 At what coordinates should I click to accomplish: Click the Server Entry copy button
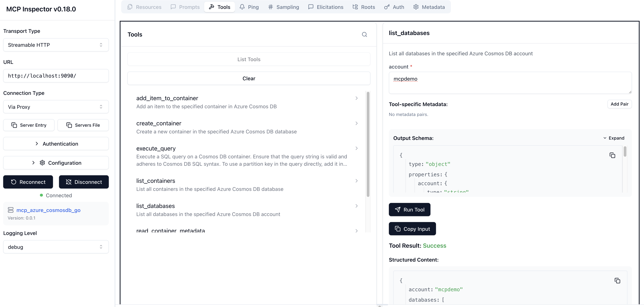pyautogui.click(x=29, y=125)
